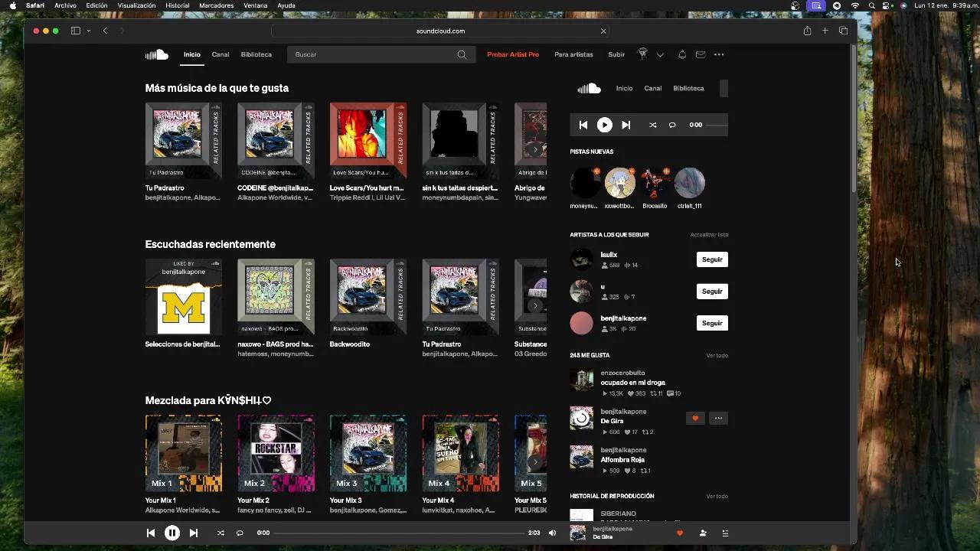
Task: Open the play queue list icon
Action: pos(725,533)
